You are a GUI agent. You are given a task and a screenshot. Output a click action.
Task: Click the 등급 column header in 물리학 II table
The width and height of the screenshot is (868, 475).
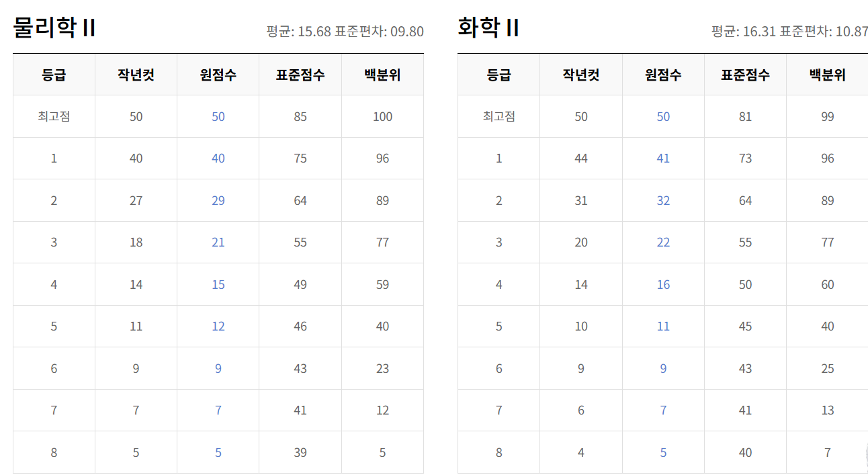pyautogui.click(x=53, y=75)
